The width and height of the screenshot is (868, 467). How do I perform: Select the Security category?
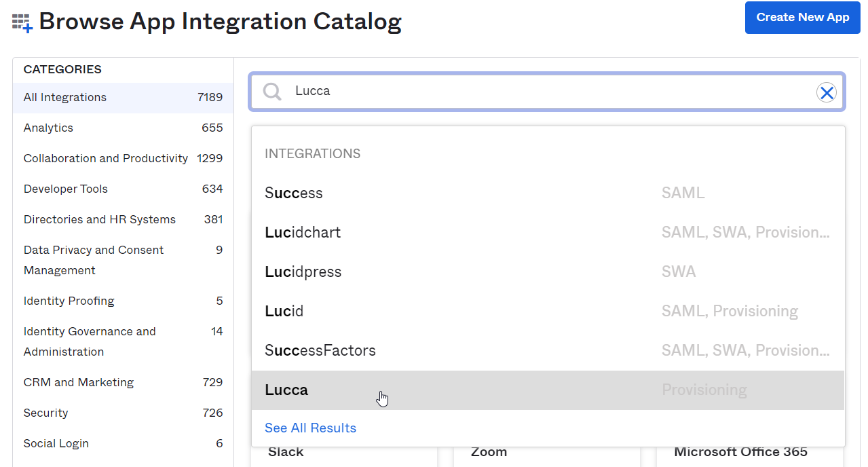(123, 413)
